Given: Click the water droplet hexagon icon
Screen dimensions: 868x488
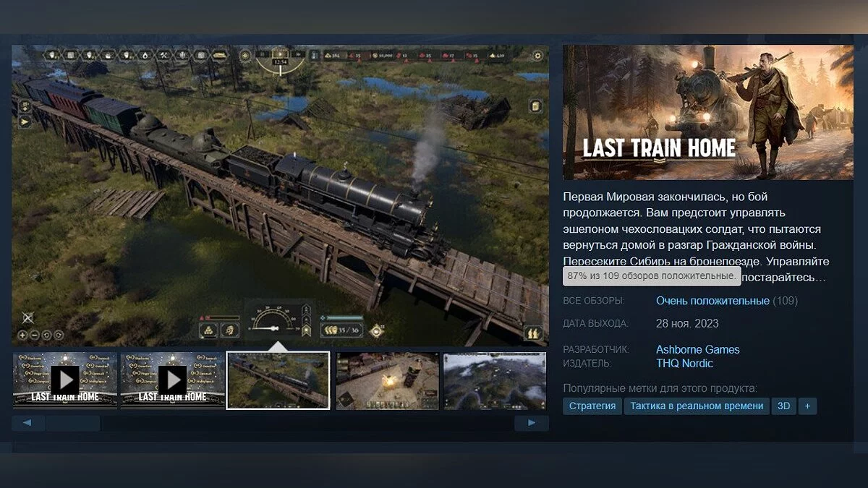Looking at the screenshot, I should point(145,55).
